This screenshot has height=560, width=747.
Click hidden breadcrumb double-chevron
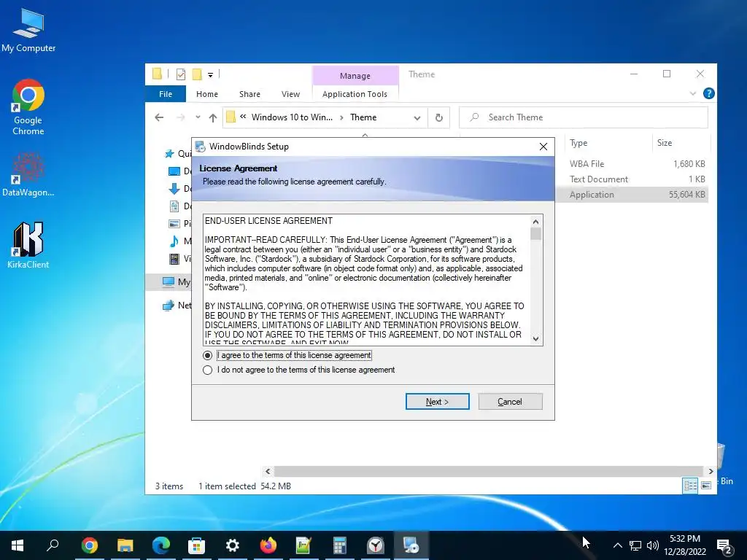[243, 117]
